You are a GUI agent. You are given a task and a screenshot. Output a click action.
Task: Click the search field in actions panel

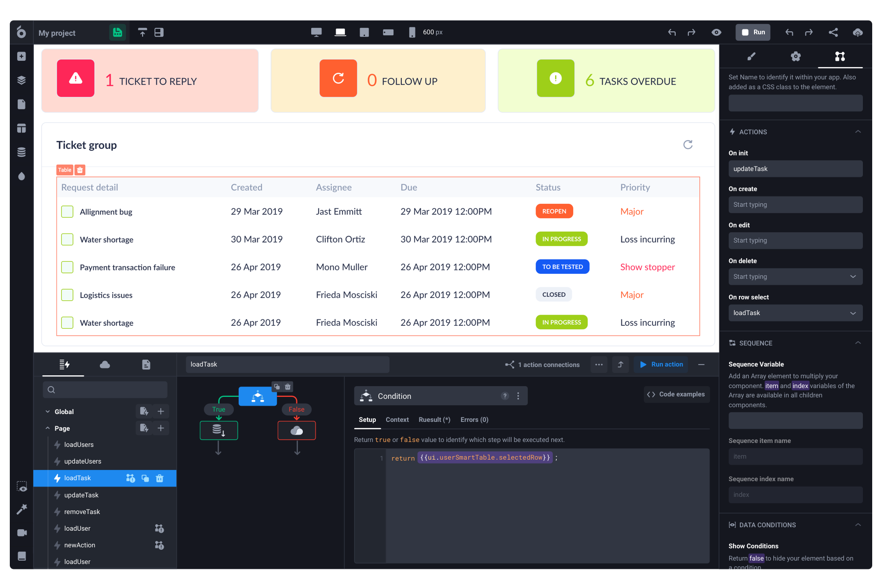(104, 390)
